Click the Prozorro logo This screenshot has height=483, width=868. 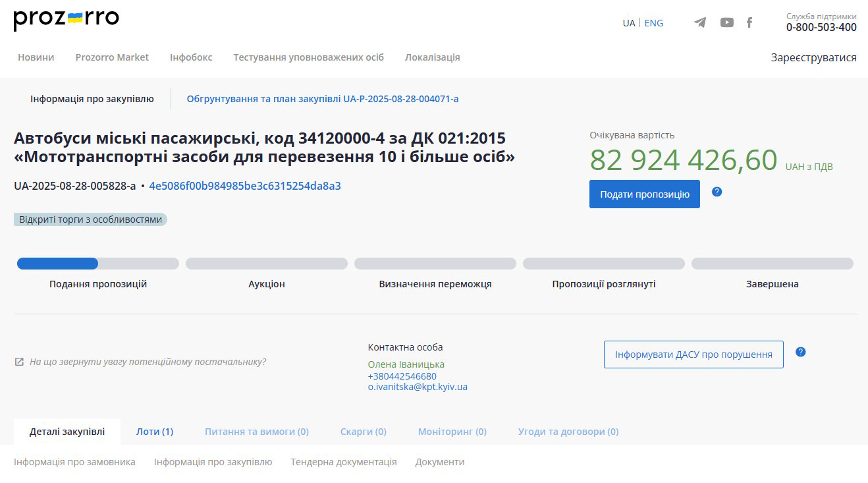(66, 20)
